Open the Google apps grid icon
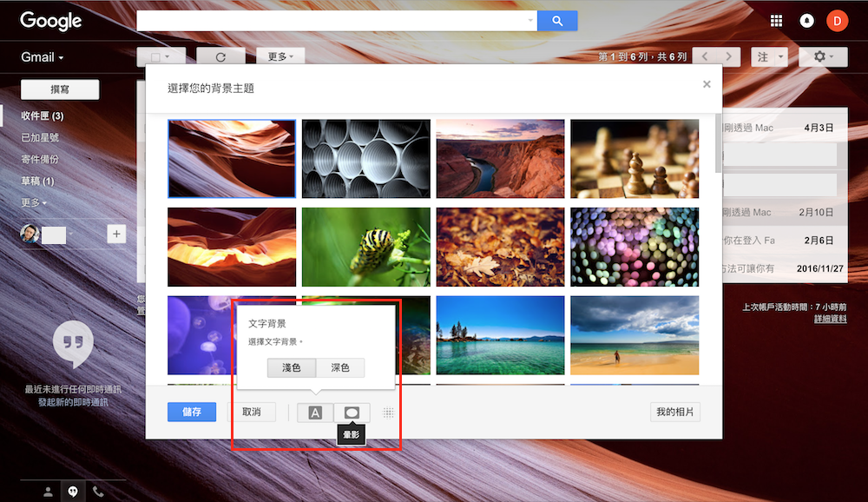 point(776,21)
